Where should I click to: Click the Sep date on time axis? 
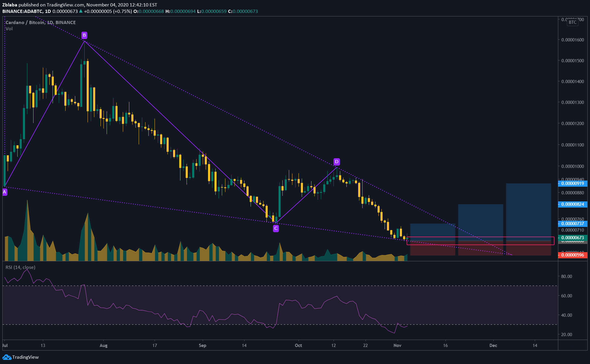click(x=202, y=346)
